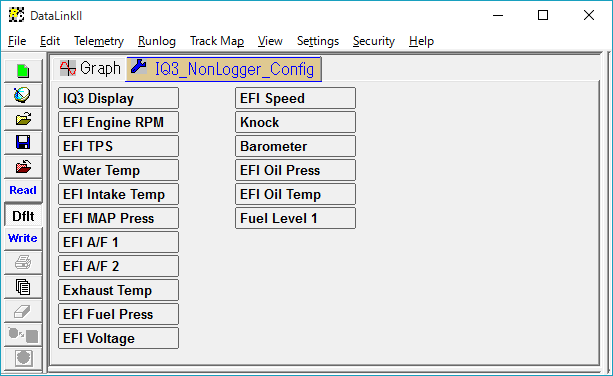613x376 pixels.
Task: Save using the blue floppy disk icon
Action: coord(23,142)
